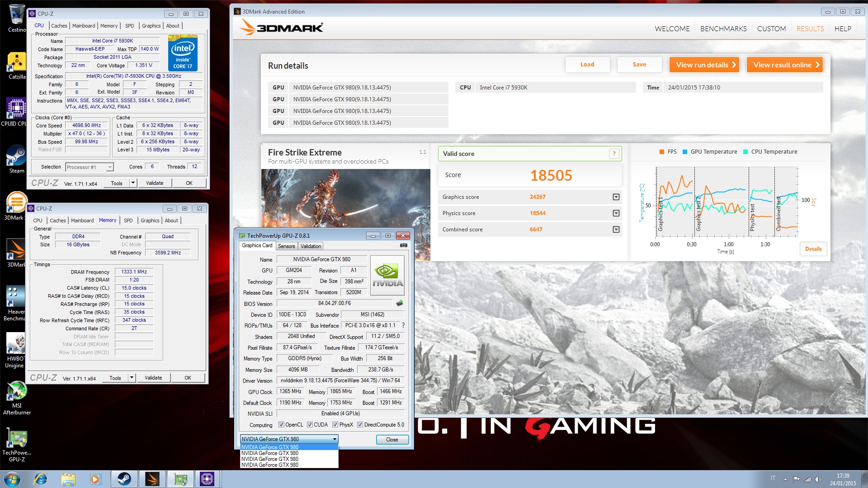
Task: Click the GPU-Z screenshot camera icon
Action: click(404, 245)
